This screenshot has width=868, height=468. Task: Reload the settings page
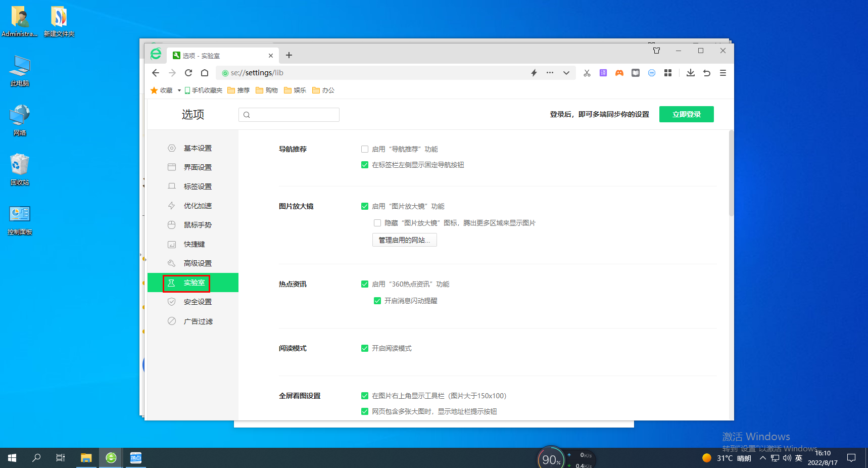tap(188, 73)
